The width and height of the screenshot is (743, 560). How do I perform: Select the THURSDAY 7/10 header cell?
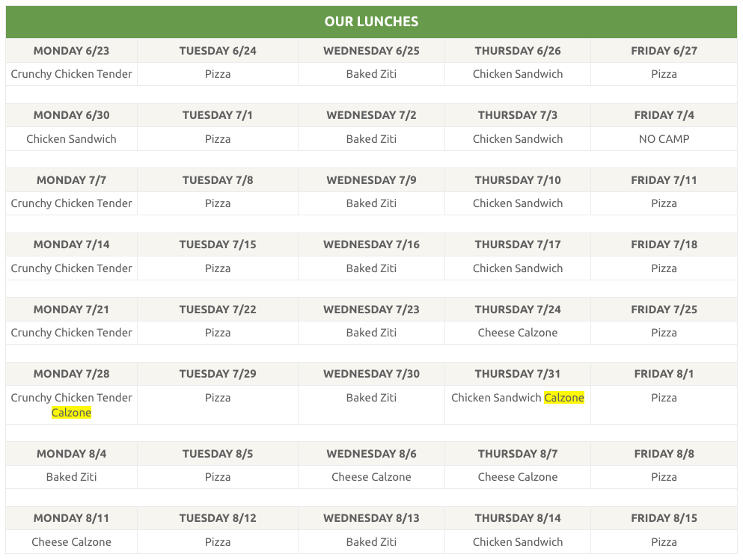(x=518, y=180)
